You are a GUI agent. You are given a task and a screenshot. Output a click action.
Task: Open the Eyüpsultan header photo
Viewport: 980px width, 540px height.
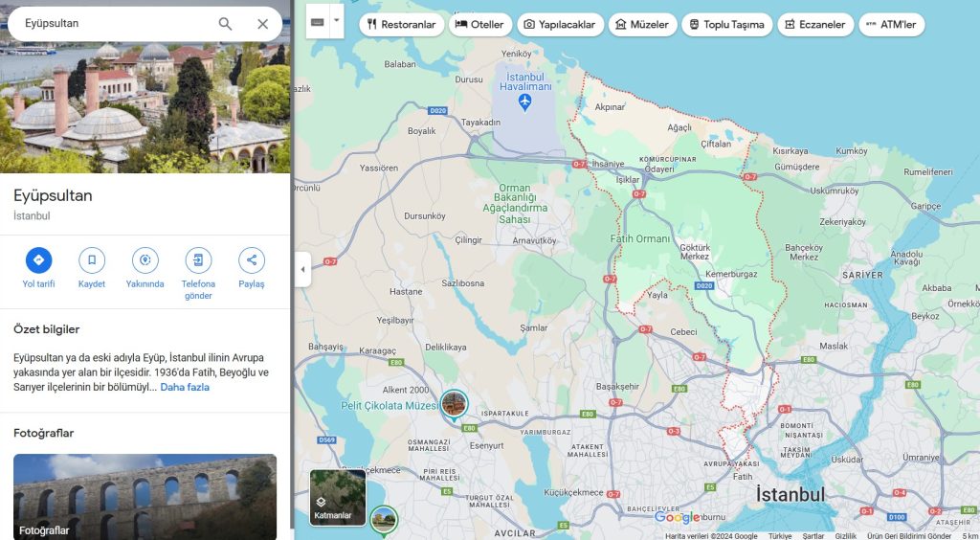tap(145, 106)
